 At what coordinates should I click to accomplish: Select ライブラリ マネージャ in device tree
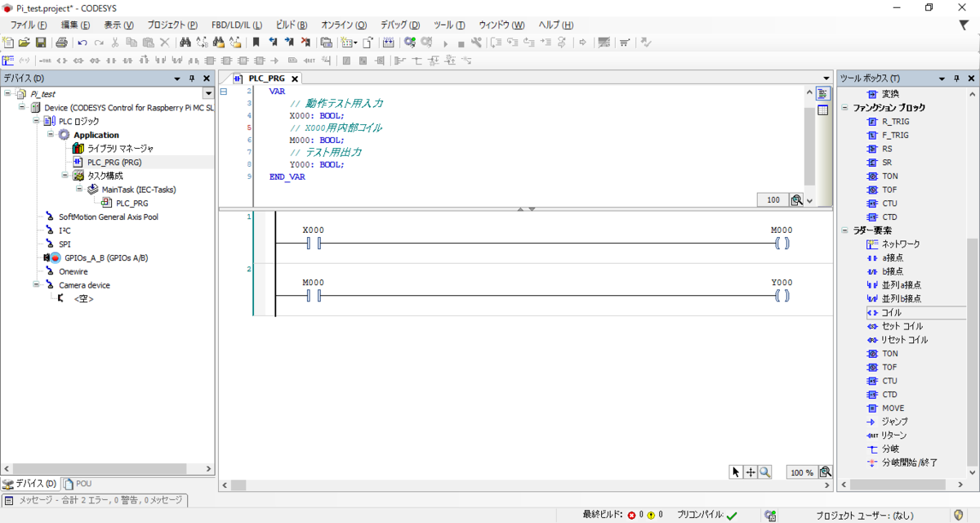[113, 149]
